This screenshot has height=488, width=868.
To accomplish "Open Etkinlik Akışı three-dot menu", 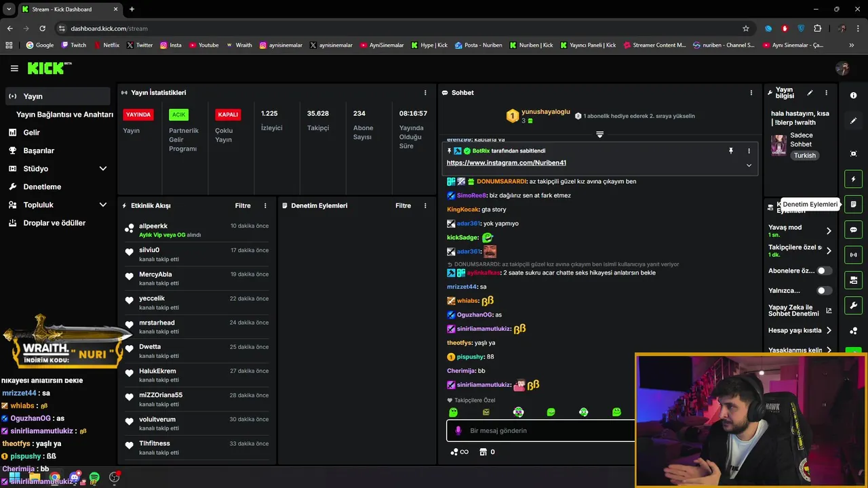I will click(265, 205).
